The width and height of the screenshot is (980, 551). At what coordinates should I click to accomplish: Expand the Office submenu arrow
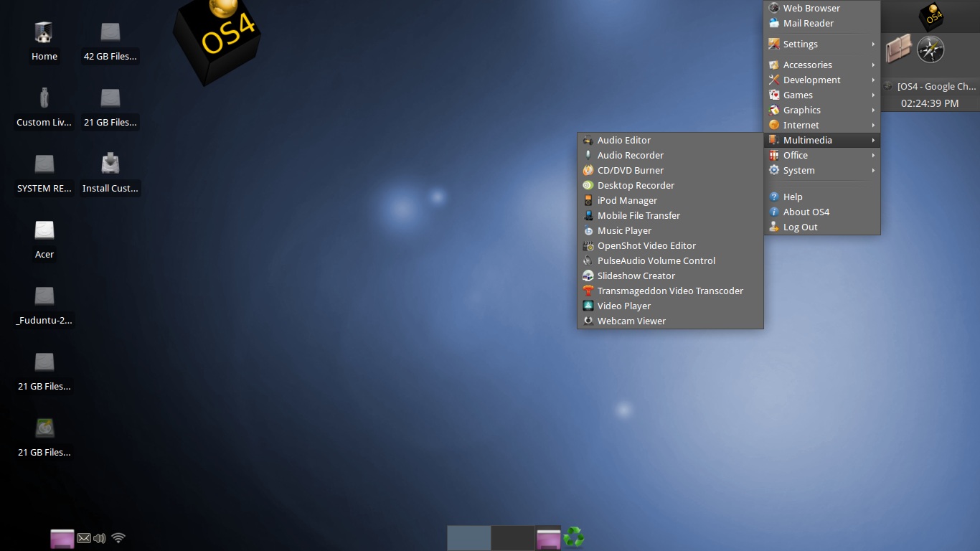(x=873, y=156)
